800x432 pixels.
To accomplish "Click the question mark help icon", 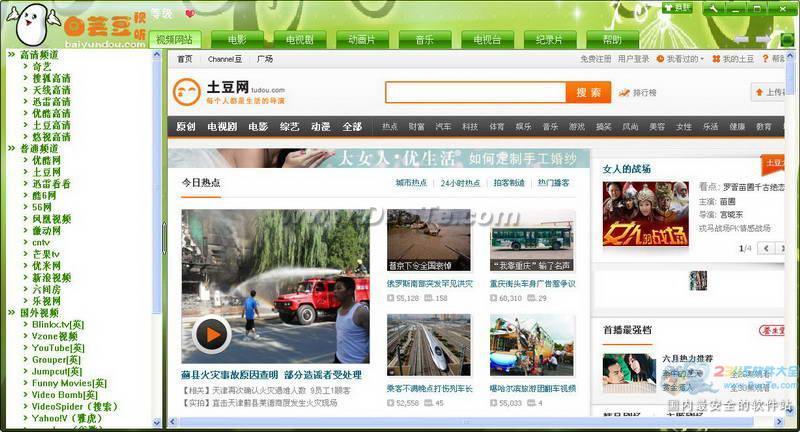I will pyautogui.click(x=765, y=59).
